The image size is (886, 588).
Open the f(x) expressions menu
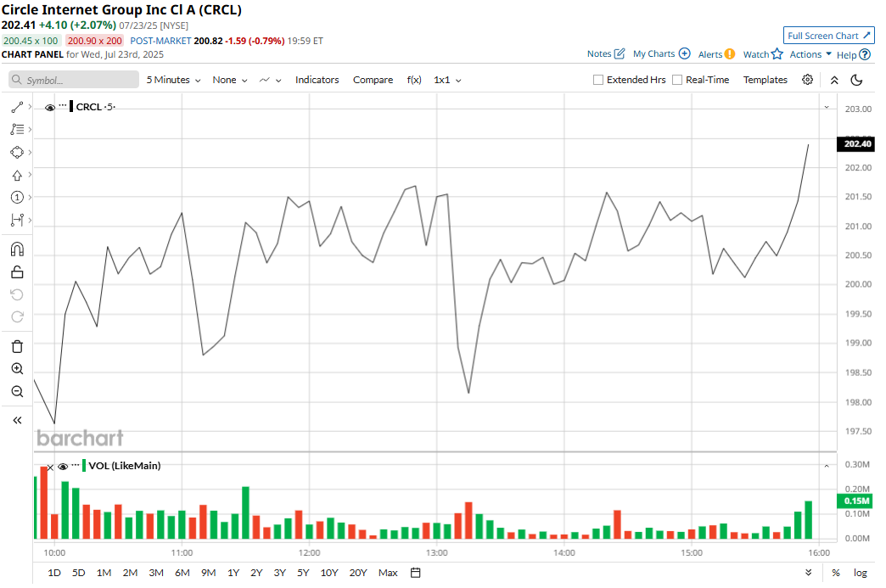414,81
